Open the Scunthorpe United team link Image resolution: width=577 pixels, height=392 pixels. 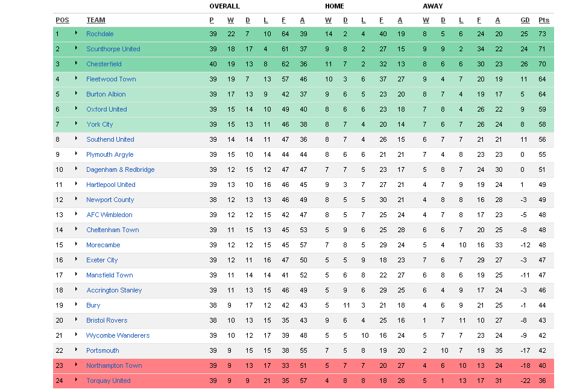point(113,49)
